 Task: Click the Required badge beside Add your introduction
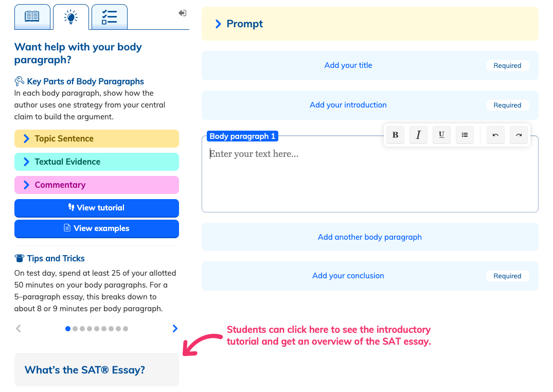click(508, 105)
